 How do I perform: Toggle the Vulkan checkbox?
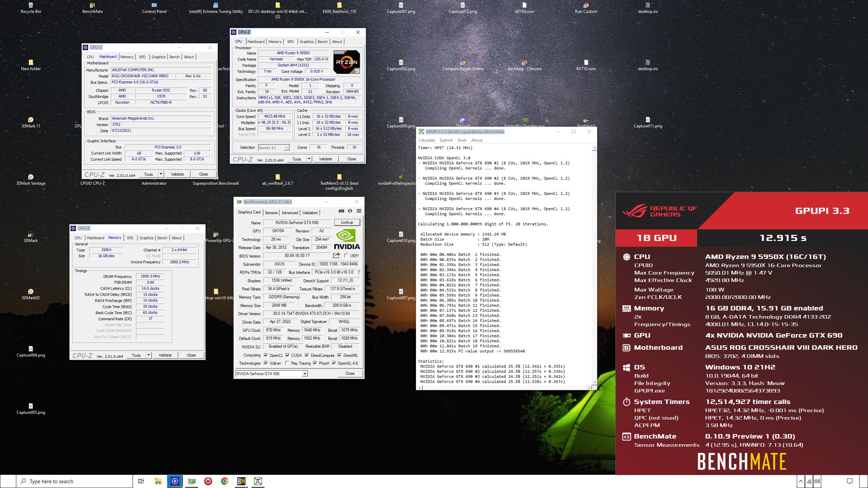pos(266,363)
